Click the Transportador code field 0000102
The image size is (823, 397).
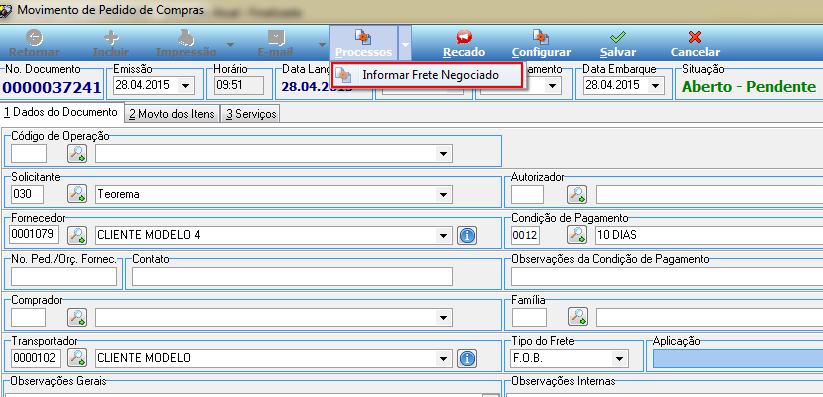coord(36,359)
